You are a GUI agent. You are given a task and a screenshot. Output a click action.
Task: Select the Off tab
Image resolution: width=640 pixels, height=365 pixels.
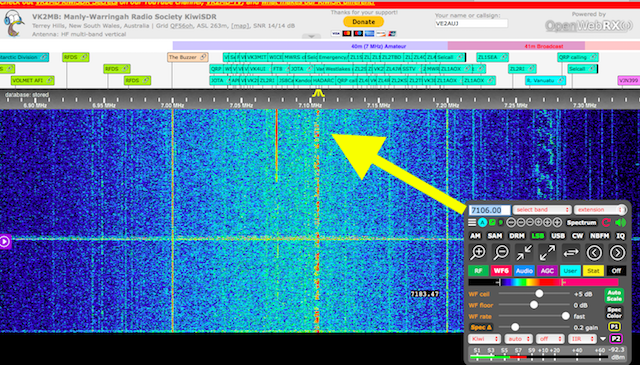616,271
